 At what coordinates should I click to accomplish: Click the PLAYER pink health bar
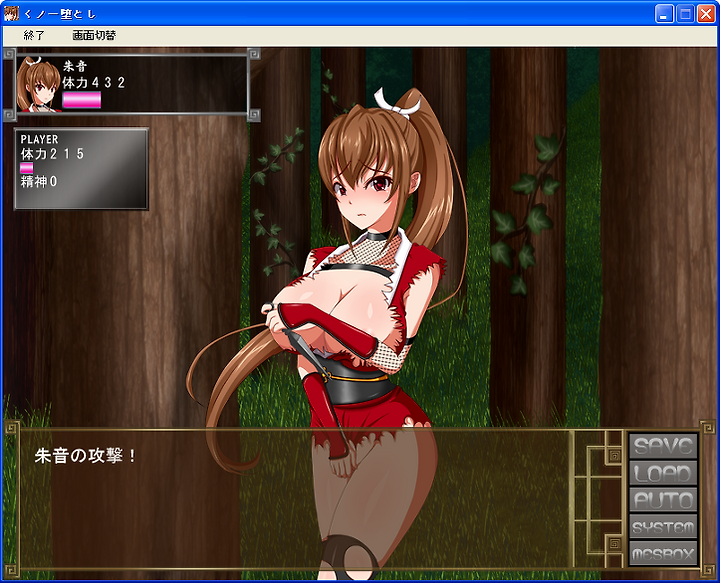pyautogui.click(x=27, y=168)
